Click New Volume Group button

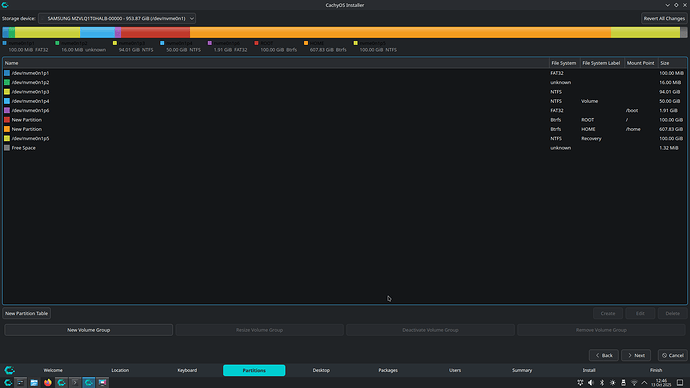[88, 330]
